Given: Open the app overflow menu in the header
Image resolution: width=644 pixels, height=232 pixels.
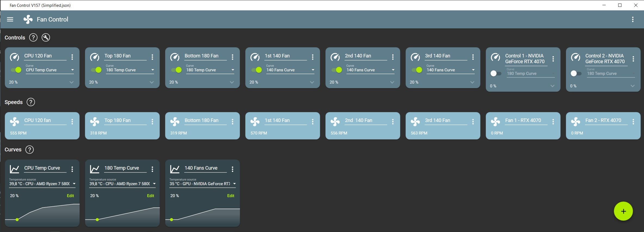Looking at the screenshot, I should point(633,19).
